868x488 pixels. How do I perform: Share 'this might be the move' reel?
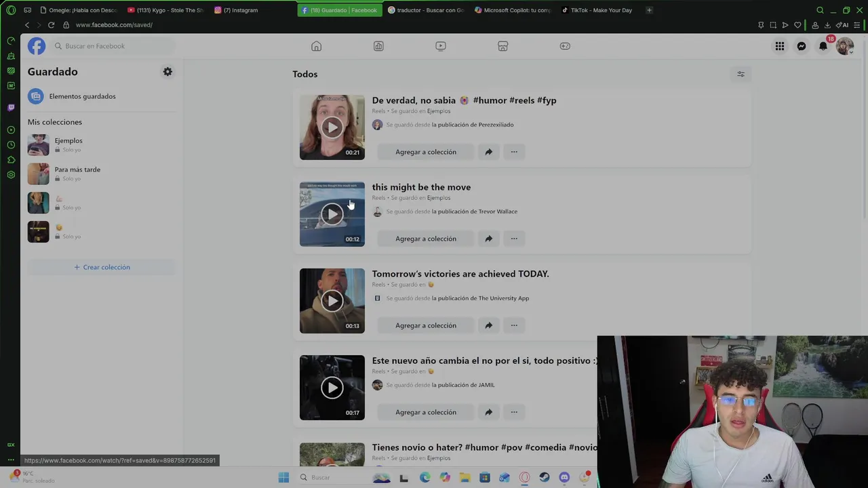pyautogui.click(x=488, y=239)
